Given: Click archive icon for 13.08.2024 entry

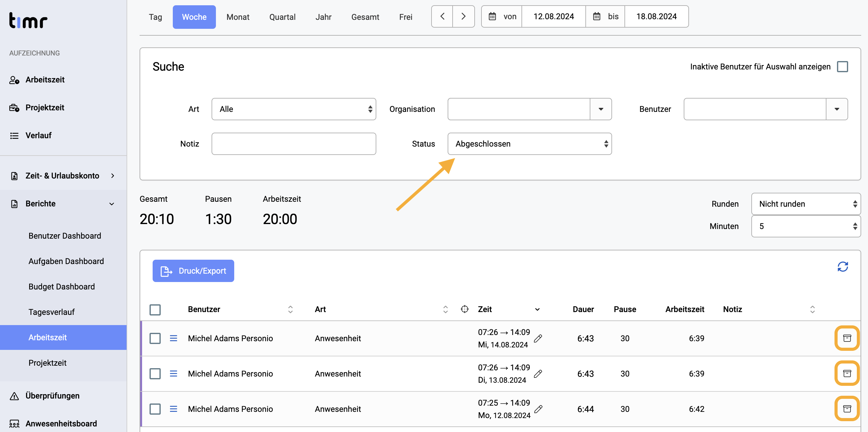Looking at the screenshot, I should click(847, 373).
